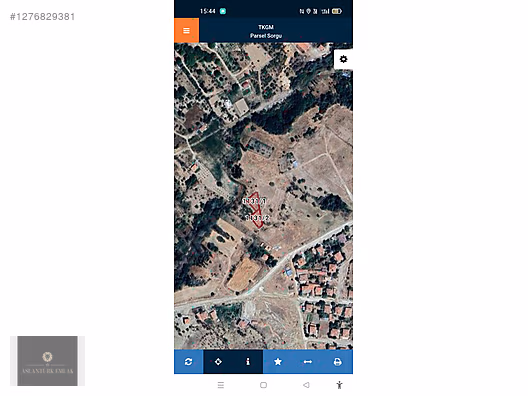The image size is (528, 396).
Task: Select the lower red parcel label
Action: pyautogui.click(x=258, y=218)
